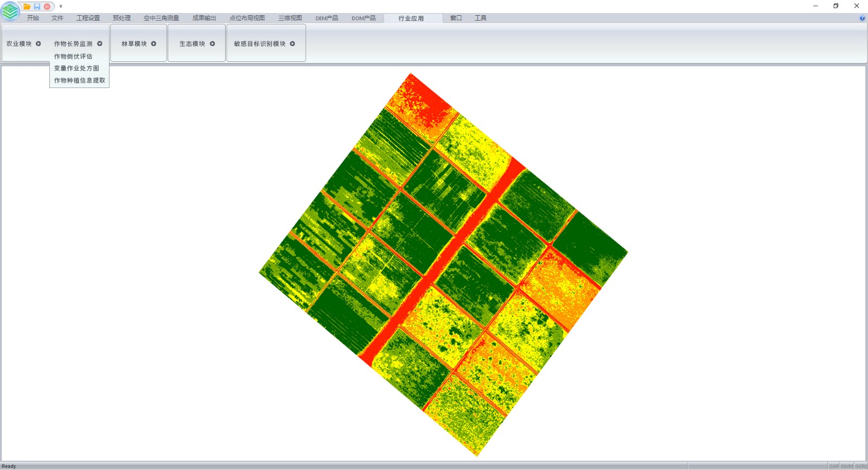868x470 pixels.
Task: Select 作物种植信息提取 from the menu
Action: 79,80
